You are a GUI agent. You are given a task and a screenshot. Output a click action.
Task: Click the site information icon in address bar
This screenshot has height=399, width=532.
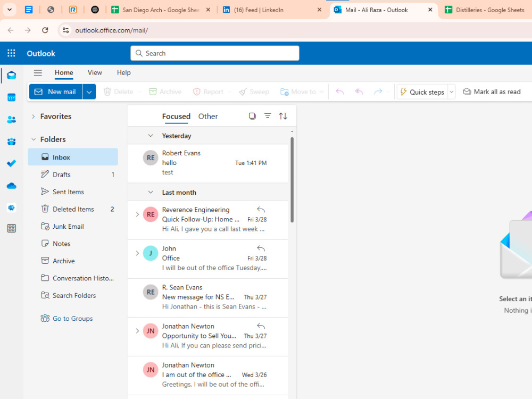[66, 30]
